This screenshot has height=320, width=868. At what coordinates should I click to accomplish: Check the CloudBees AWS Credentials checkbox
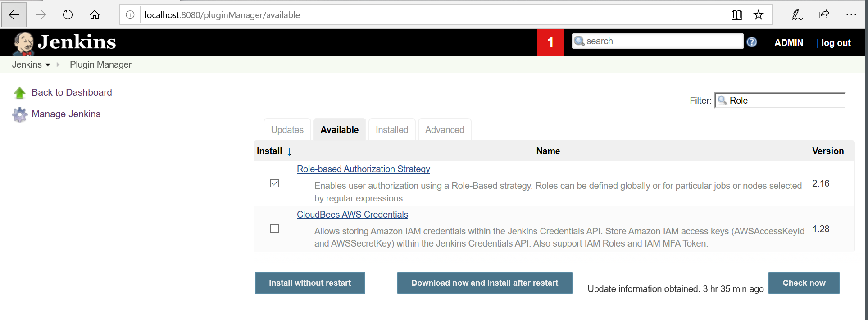point(274,229)
